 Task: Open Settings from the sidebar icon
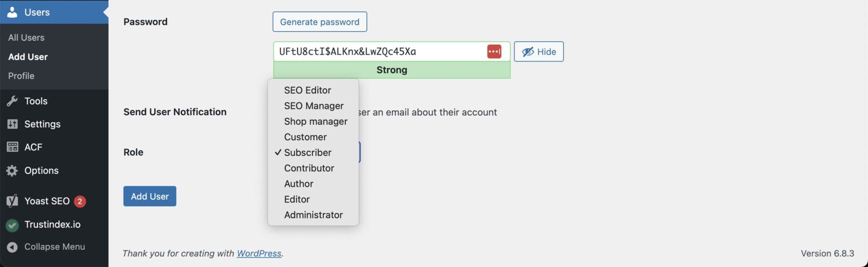click(12, 124)
